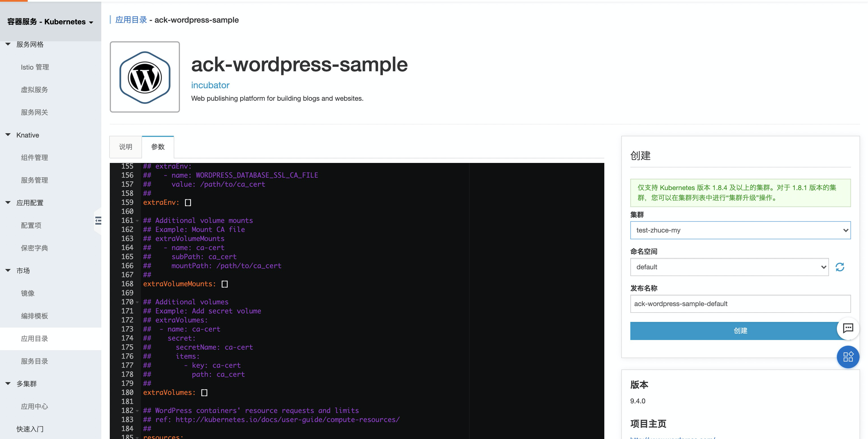
Task: Switch to the 说明 tab
Action: click(x=125, y=147)
